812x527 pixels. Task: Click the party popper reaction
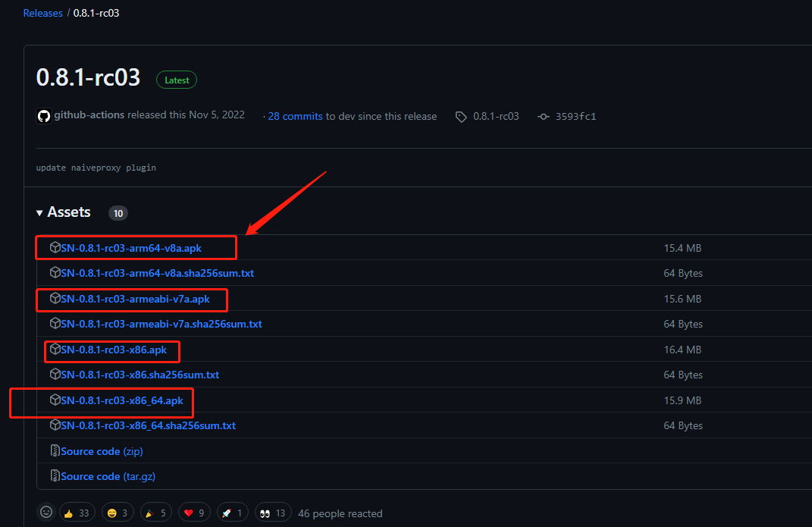(x=155, y=513)
